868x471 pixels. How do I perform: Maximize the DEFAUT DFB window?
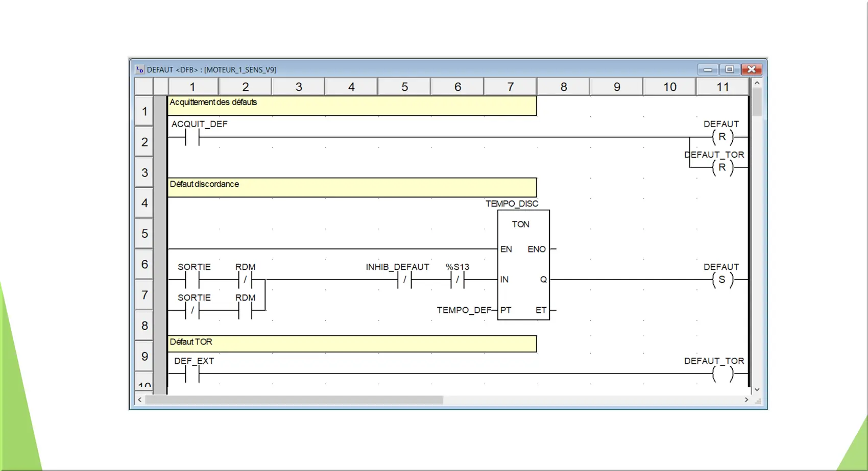click(730, 69)
